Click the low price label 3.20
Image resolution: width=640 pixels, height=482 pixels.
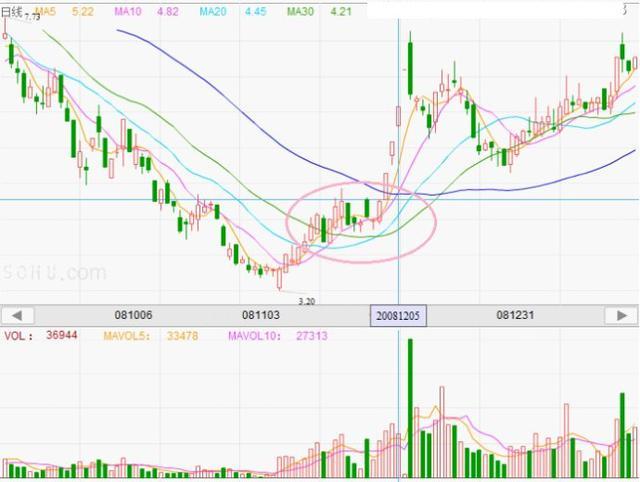pos(307,302)
